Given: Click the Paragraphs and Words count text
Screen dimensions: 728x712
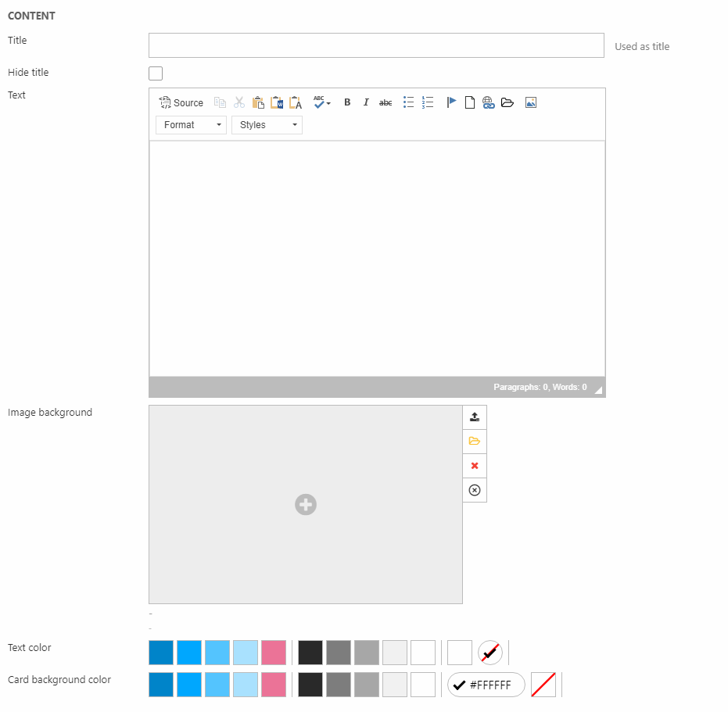Looking at the screenshot, I should point(540,387).
